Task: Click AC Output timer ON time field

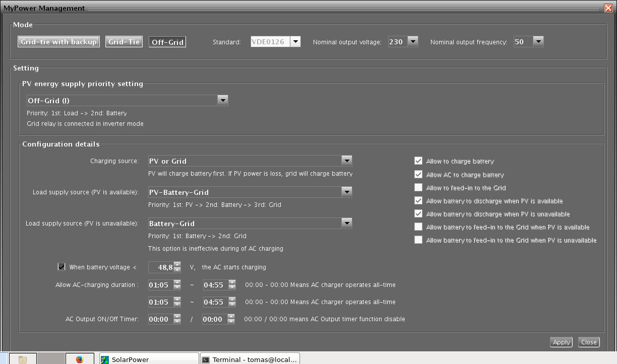Action: [x=161, y=319]
